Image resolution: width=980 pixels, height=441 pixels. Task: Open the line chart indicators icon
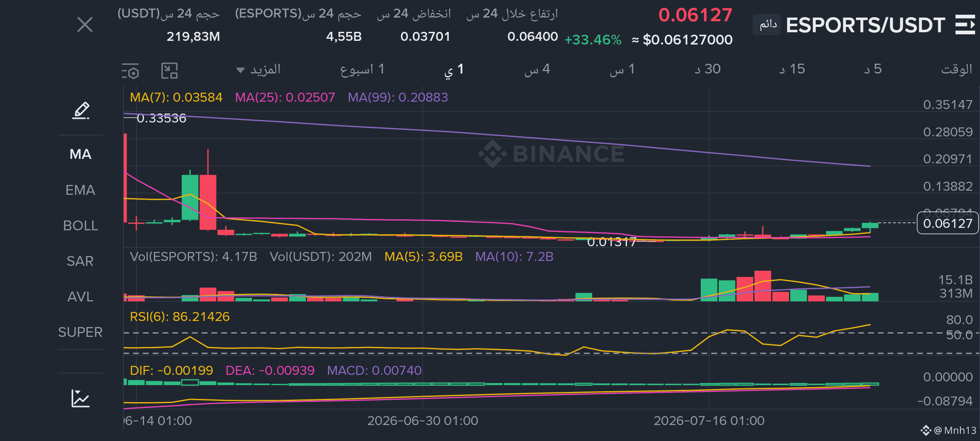[80, 399]
